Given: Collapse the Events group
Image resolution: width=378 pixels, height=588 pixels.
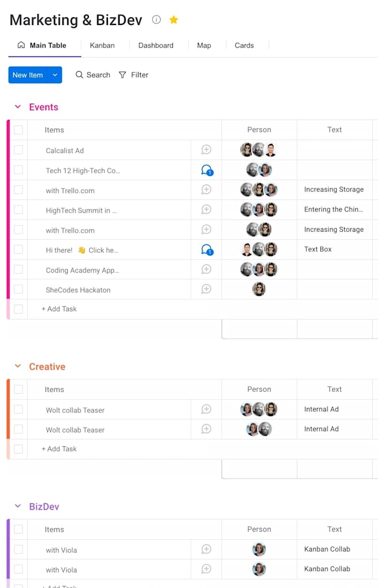Looking at the screenshot, I should (18, 107).
